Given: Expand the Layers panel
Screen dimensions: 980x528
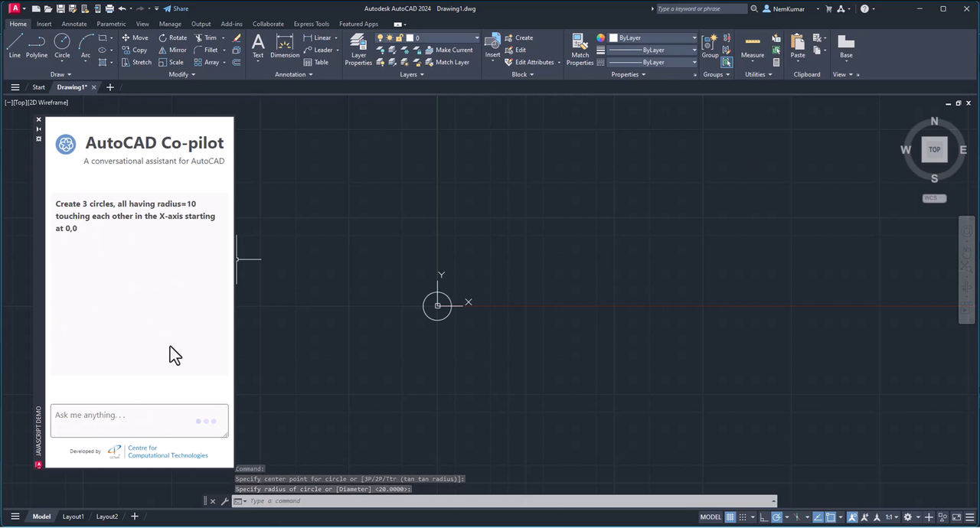Looking at the screenshot, I should pos(411,74).
